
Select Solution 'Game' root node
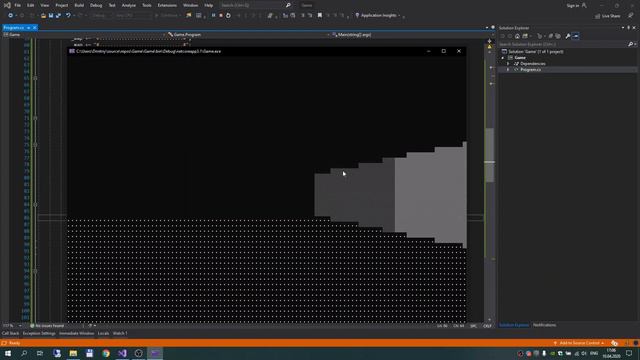click(536, 51)
